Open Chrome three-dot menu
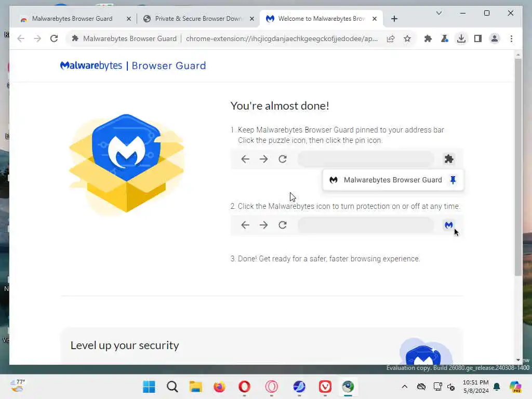 click(x=511, y=38)
